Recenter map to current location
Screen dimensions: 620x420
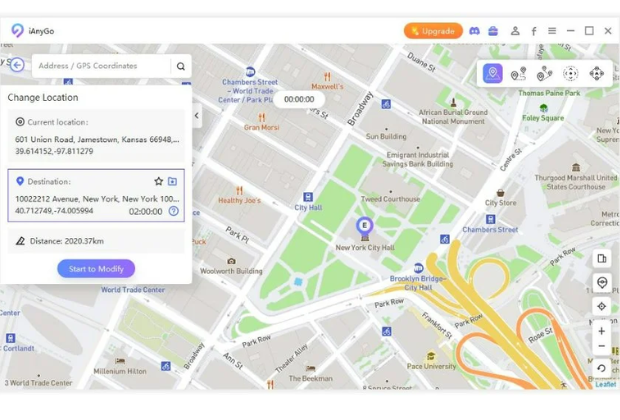[602, 306]
